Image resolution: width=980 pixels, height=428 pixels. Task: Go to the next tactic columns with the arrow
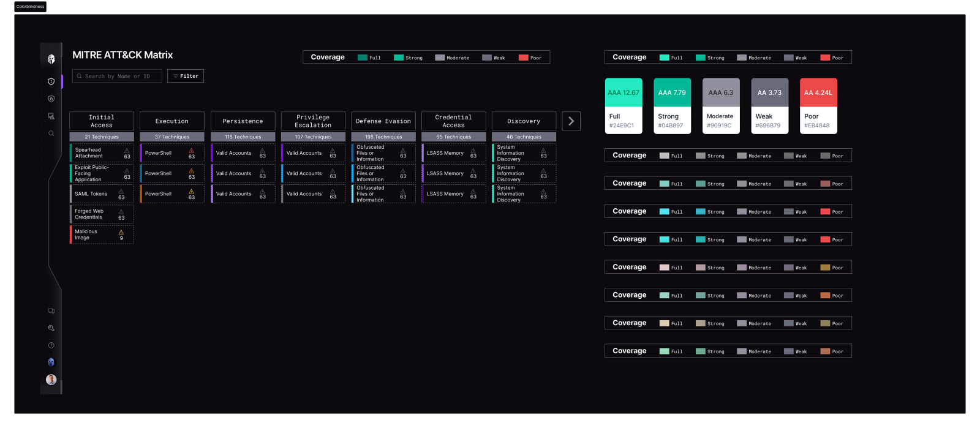tap(571, 121)
